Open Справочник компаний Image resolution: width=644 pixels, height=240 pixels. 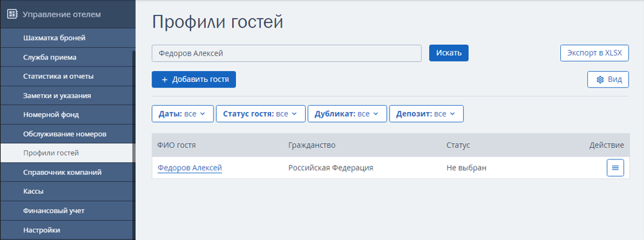point(67,172)
